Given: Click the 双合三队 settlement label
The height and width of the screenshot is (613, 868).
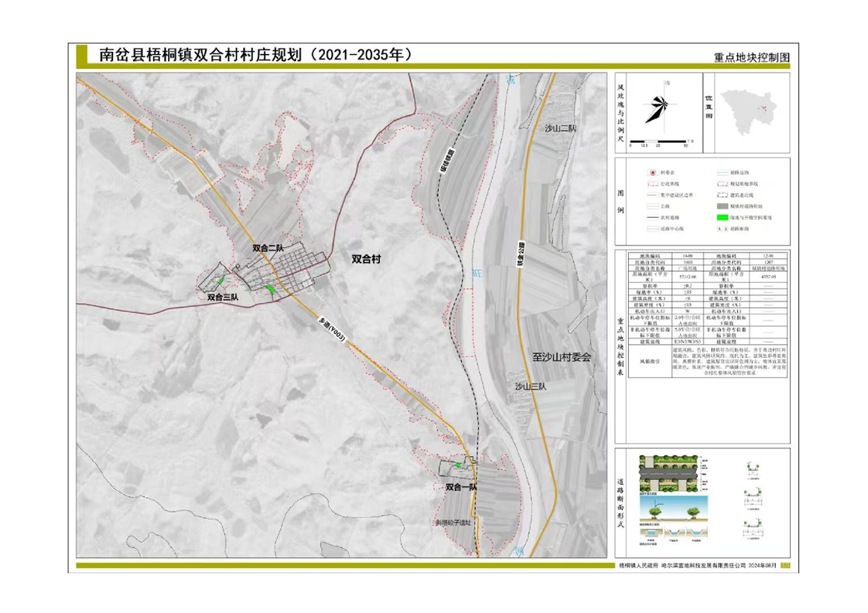Looking at the screenshot, I should (223, 296).
